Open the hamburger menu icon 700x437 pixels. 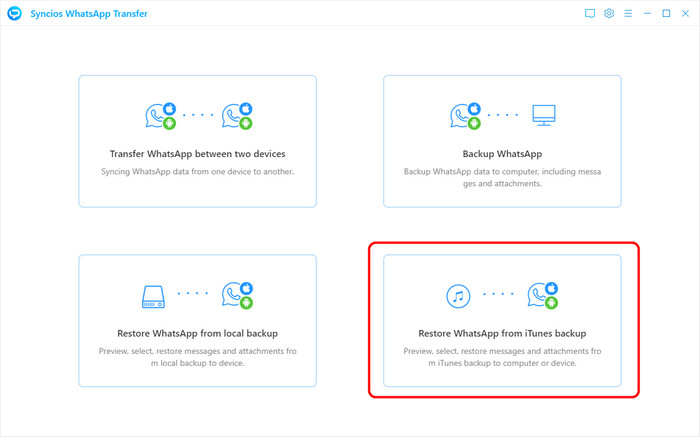coord(628,13)
